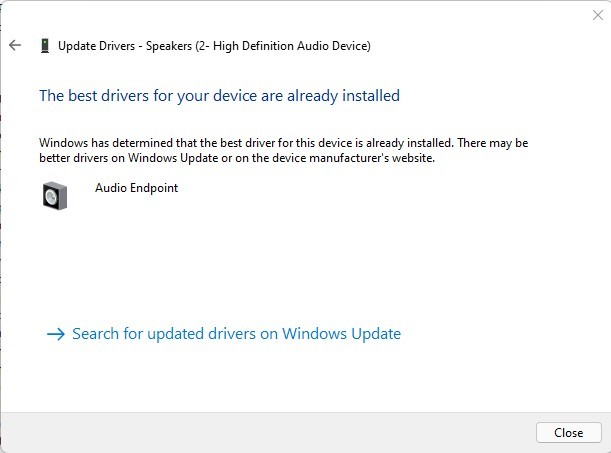Viewport: 611px width, 453px height.
Task: Click the word Search in the blue link
Action: 95,334
